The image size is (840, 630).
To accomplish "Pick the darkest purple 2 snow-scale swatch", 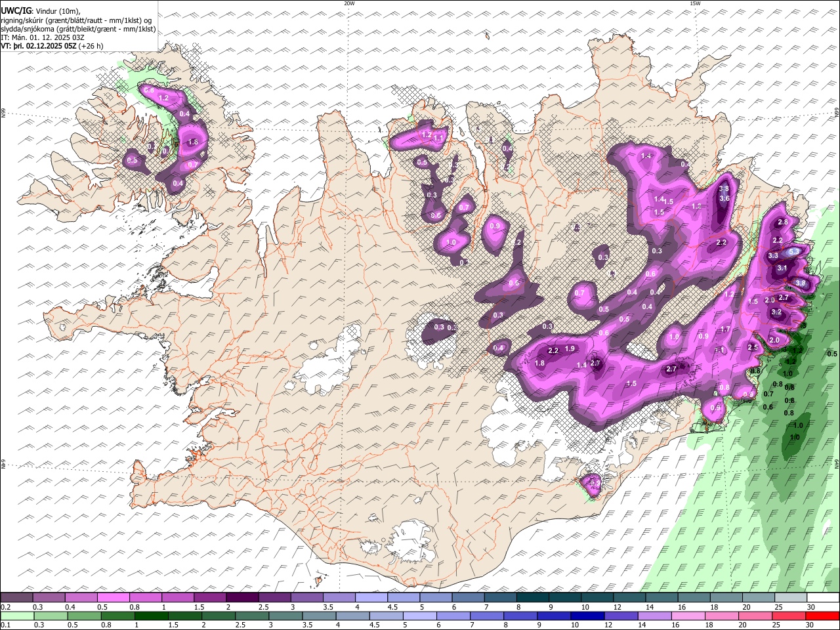I will (x=242, y=598).
